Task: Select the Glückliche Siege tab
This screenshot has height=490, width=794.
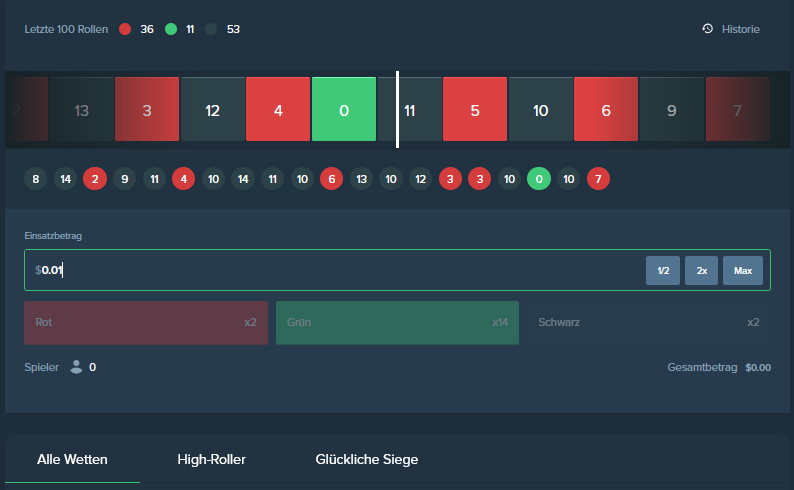Action: coord(366,459)
